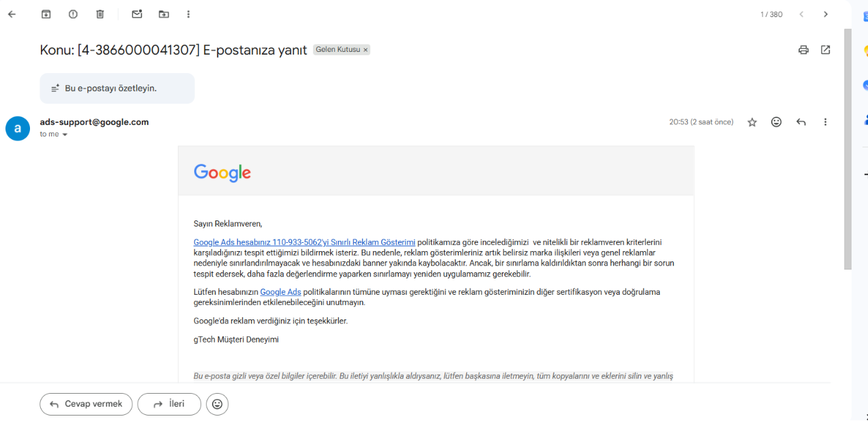868x421 pixels.
Task: Reply using the arrow icon in the header
Action: pyautogui.click(x=801, y=122)
